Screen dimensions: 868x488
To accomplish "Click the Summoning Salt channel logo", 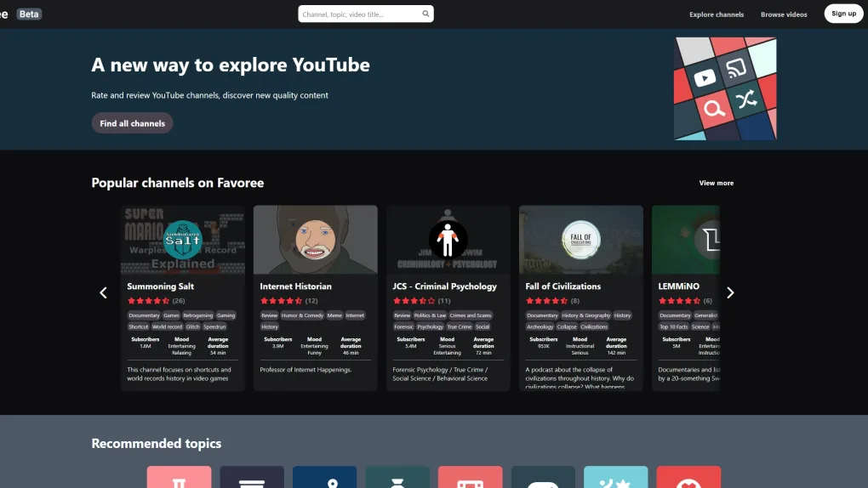I will pos(182,239).
